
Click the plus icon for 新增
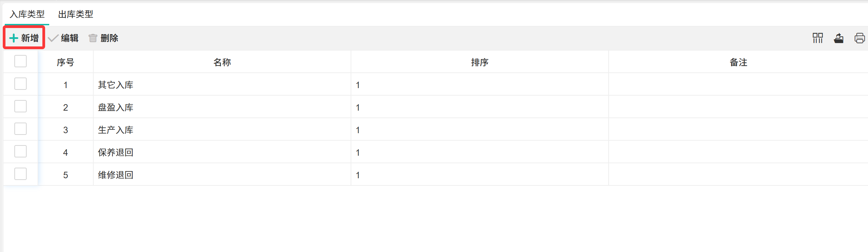[14, 38]
